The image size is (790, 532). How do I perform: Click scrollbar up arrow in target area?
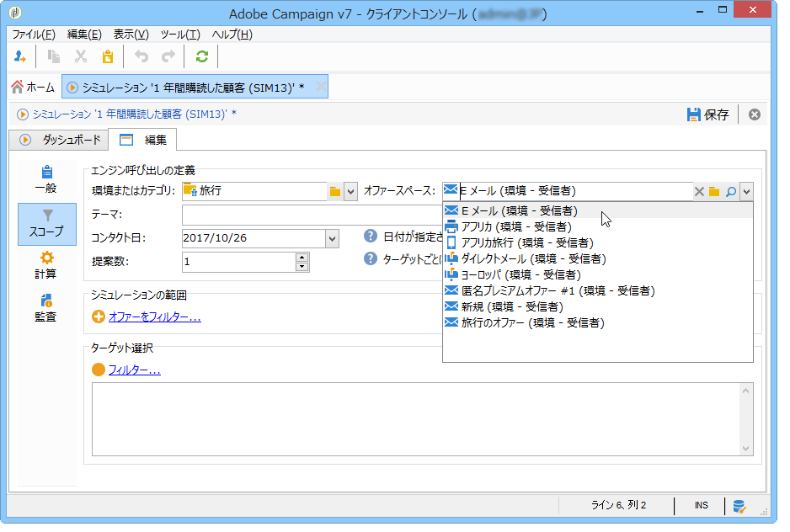(745, 391)
